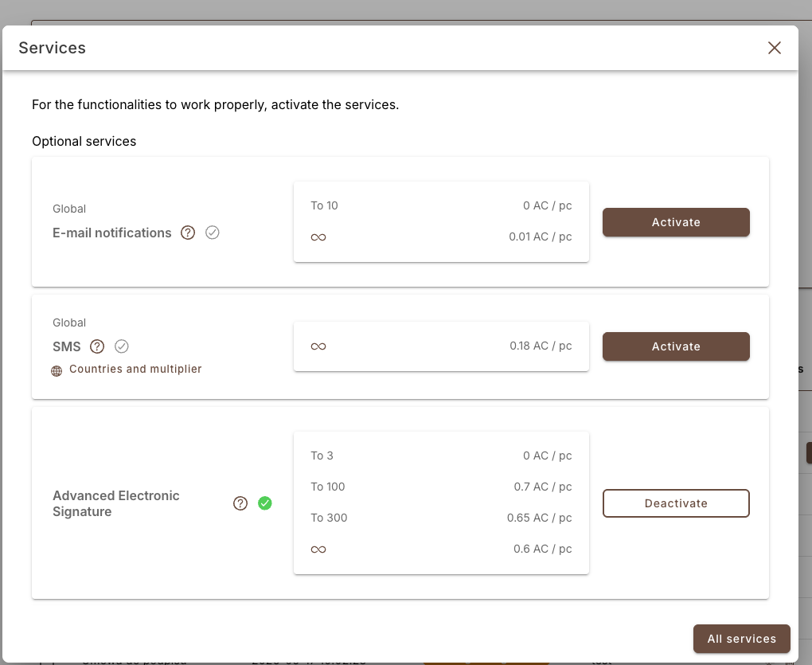Deactivate Advanced Electronic Signature
The width and height of the screenshot is (812, 665).
tap(676, 503)
